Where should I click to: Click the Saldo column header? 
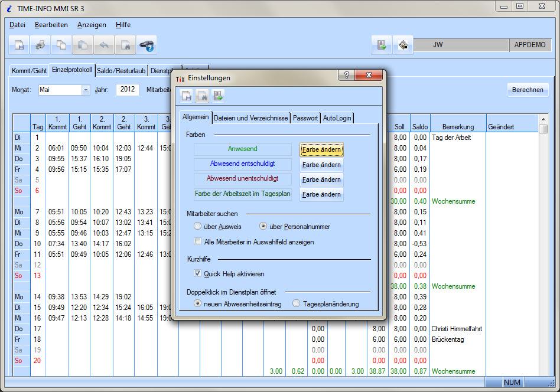pyautogui.click(x=420, y=123)
